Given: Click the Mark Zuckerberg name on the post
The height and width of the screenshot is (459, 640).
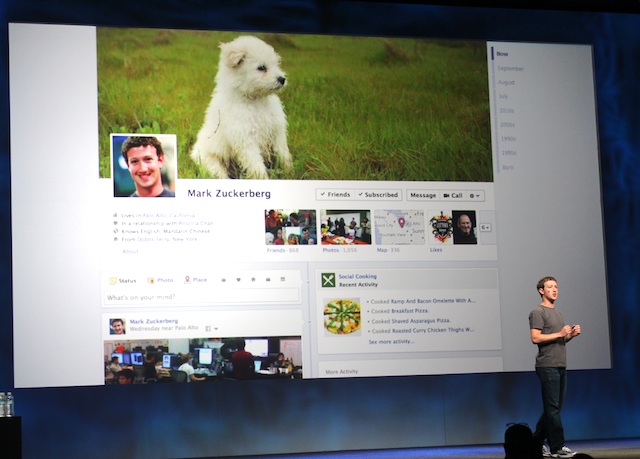Looking at the screenshot, I should click(x=154, y=321).
